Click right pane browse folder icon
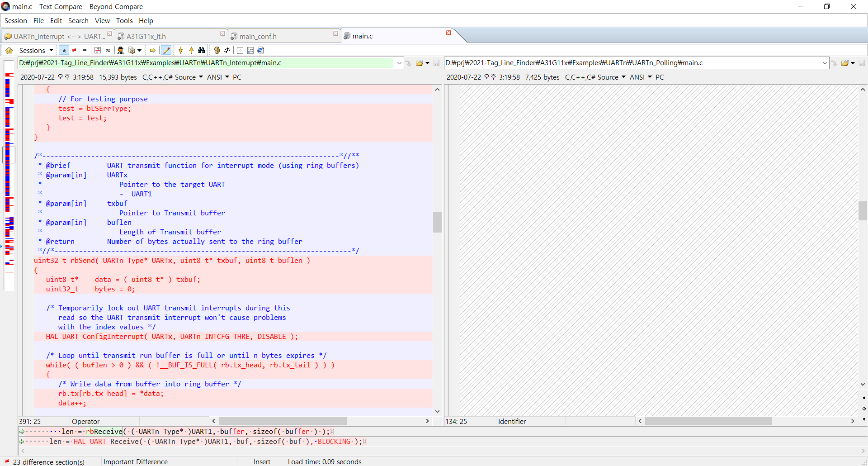868x466 pixels. [845, 63]
